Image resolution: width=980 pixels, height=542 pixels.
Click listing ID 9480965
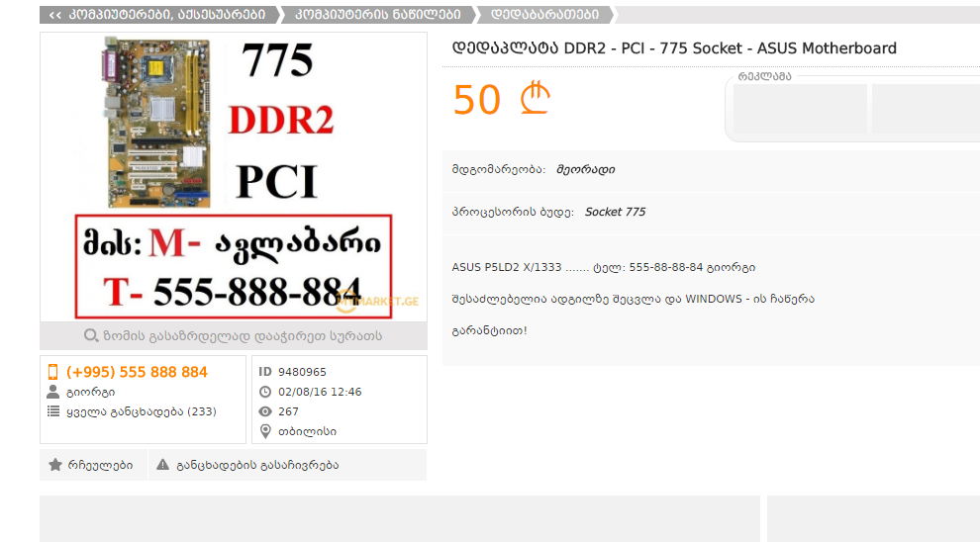tap(303, 372)
